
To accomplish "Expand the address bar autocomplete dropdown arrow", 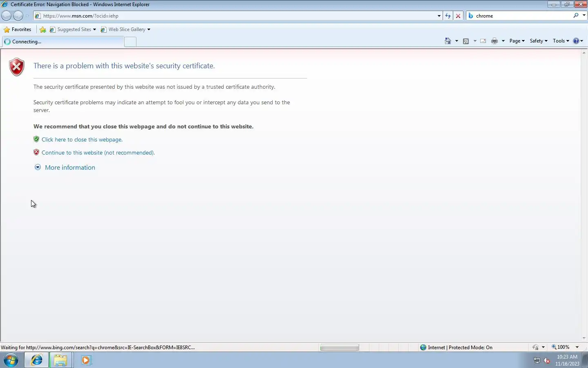I will [x=439, y=16].
